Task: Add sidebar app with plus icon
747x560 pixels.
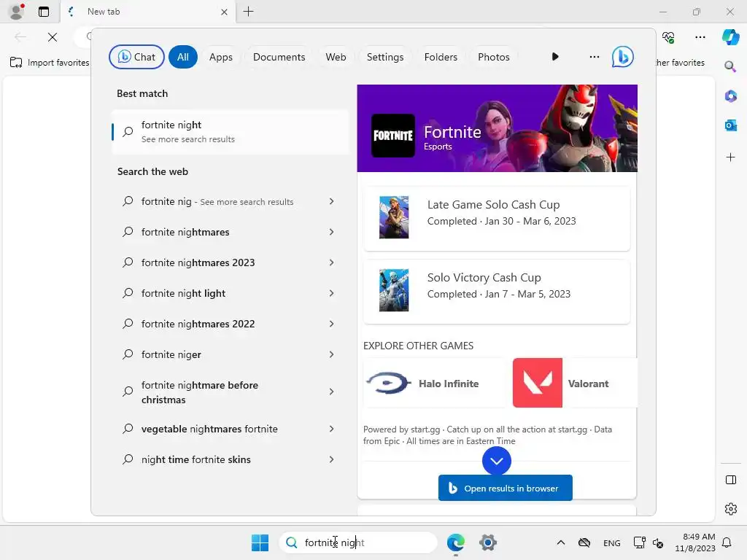Action: [730, 157]
